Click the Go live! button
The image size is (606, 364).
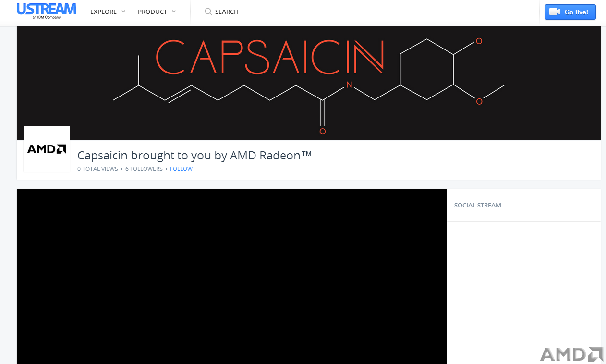coord(570,12)
